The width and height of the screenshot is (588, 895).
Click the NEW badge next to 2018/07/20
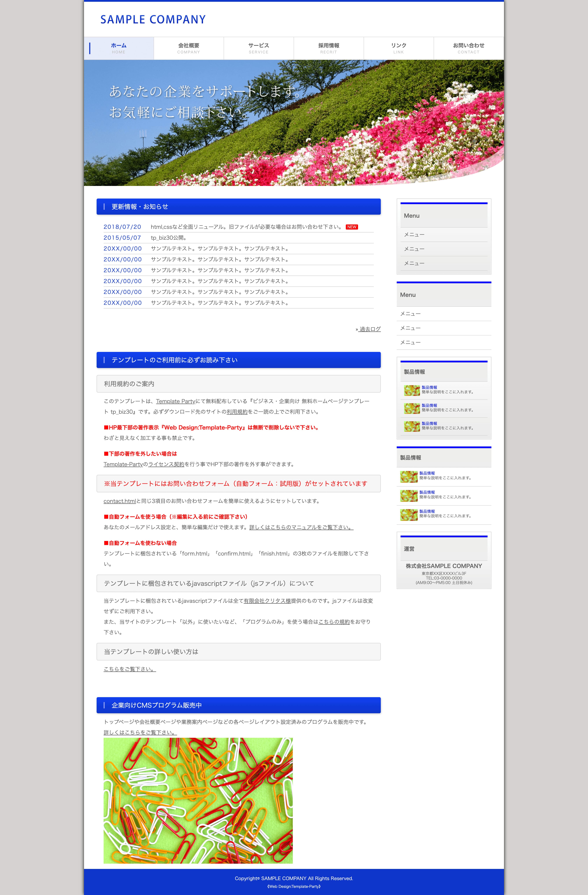(x=352, y=227)
